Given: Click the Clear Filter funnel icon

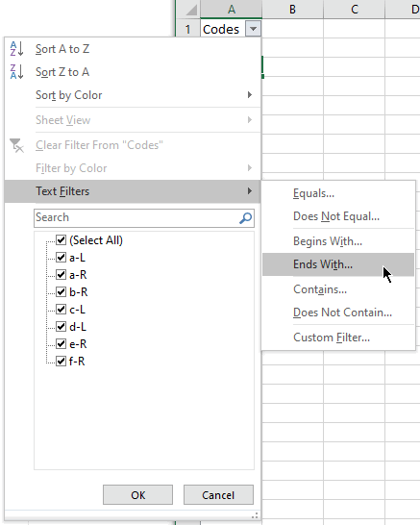Looking at the screenshot, I should [x=16, y=145].
